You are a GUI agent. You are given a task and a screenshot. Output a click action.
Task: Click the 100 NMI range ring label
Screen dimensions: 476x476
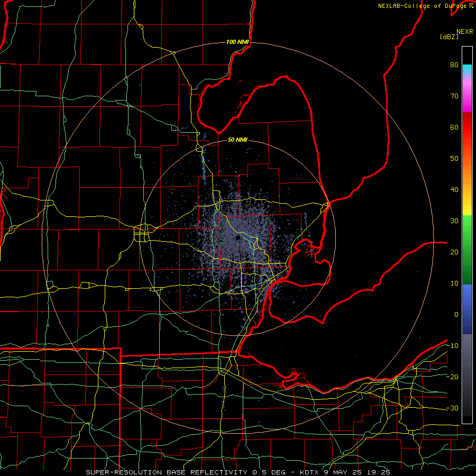click(x=237, y=42)
